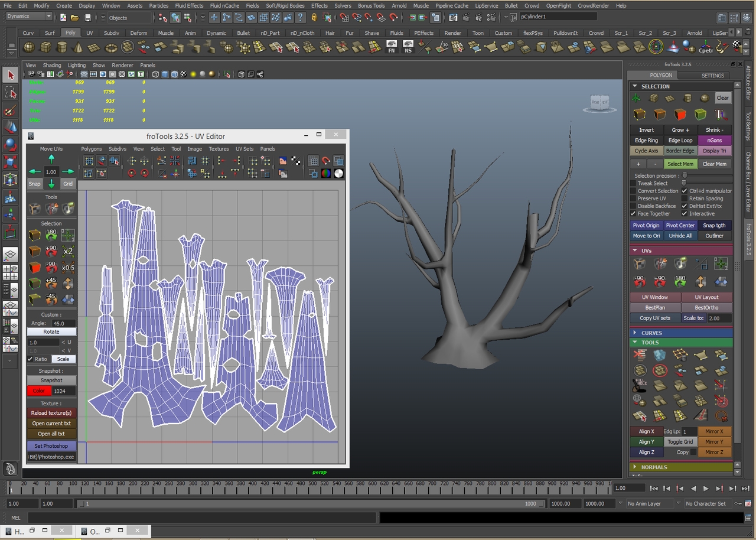The height and width of the screenshot is (540, 756).
Task: Click the nGons button
Action: coord(714,140)
